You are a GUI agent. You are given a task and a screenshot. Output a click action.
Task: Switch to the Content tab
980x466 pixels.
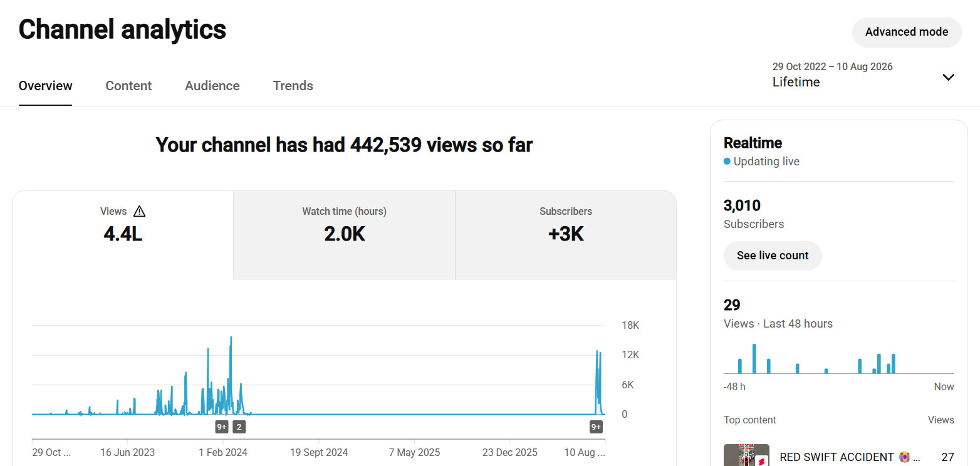(128, 86)
